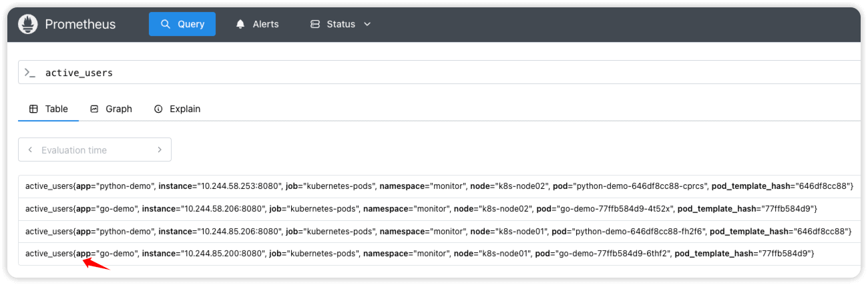Click the magnifier icon in Query button
Viewport: 868px width, 285px height.
pyautogui.click(x=166, y=24)
